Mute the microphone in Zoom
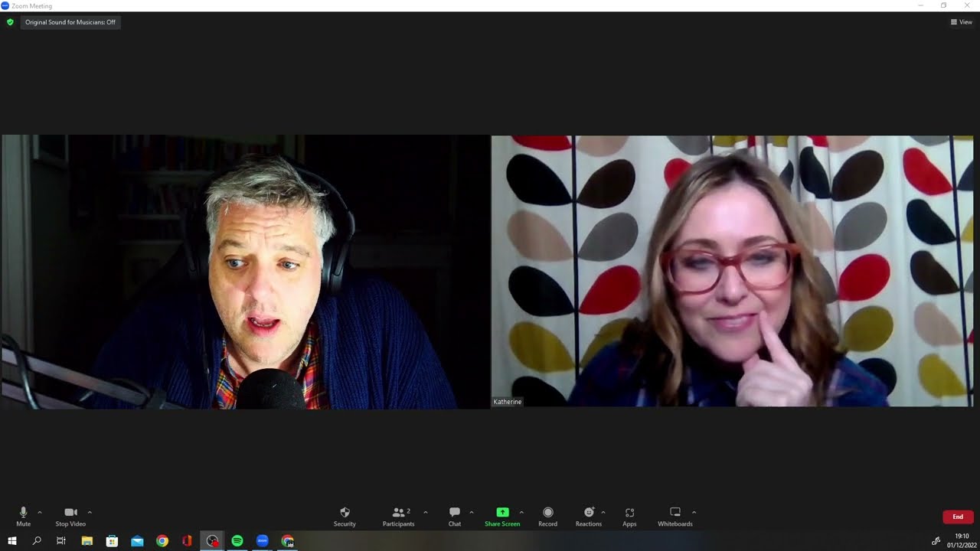This screenshot has height=551, width=980. pyautogui.click(x=24, y=517)
